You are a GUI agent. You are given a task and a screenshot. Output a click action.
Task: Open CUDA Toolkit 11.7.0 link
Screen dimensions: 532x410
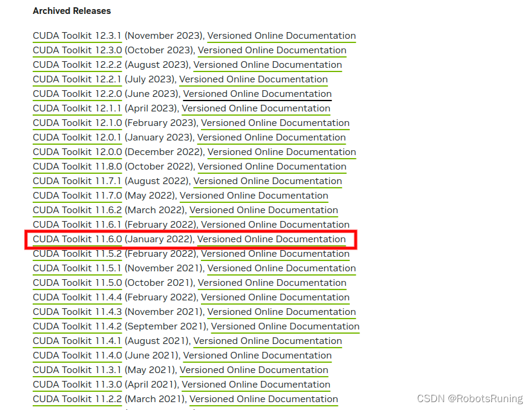(77, 196)
